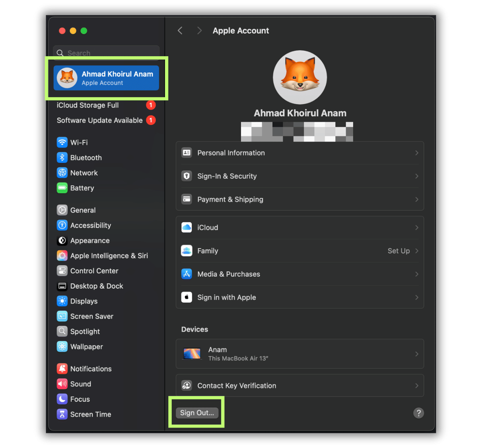Click into the Search field
This screenshot has width=482, height=448.
pyautogui.click(x=106, y=53)
